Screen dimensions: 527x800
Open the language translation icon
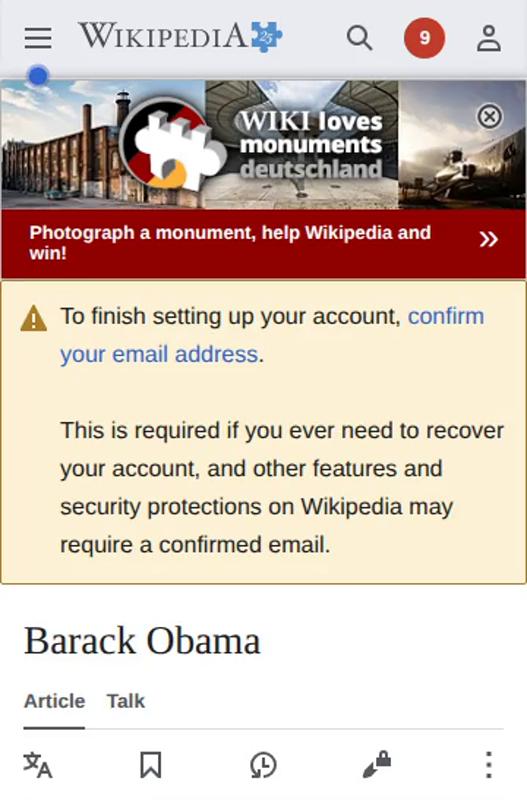[x=38, y=764]
